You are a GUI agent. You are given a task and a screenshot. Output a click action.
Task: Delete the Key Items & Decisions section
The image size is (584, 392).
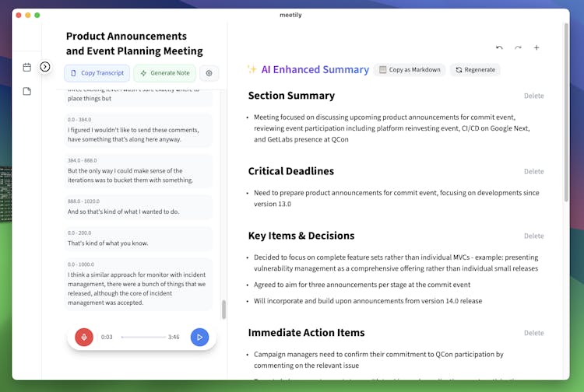pos(533,236)
